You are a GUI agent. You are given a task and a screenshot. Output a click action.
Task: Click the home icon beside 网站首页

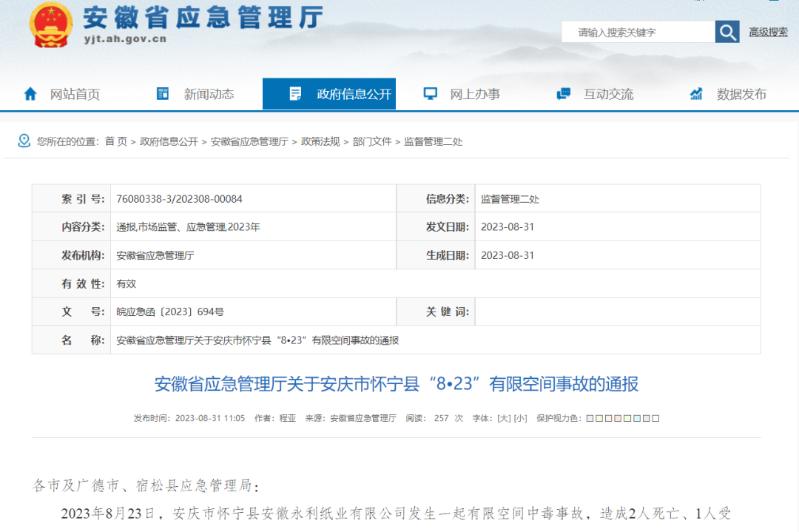[30, 94]
